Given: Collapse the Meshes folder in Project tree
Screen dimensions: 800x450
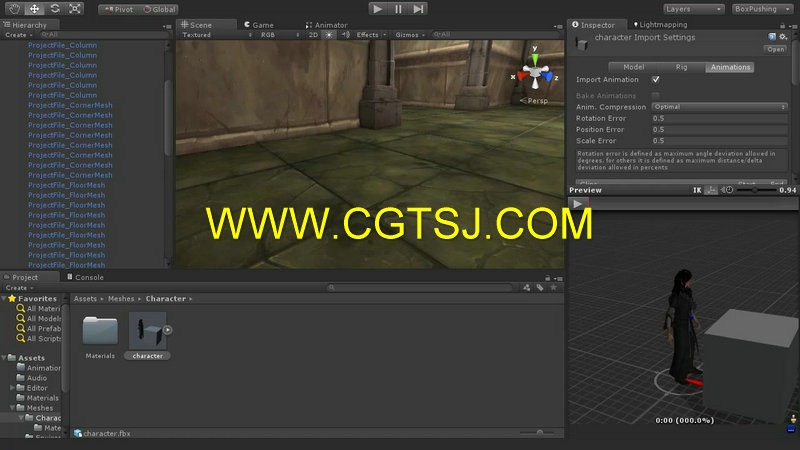Looking at the screenshot, I should (12, 408).
